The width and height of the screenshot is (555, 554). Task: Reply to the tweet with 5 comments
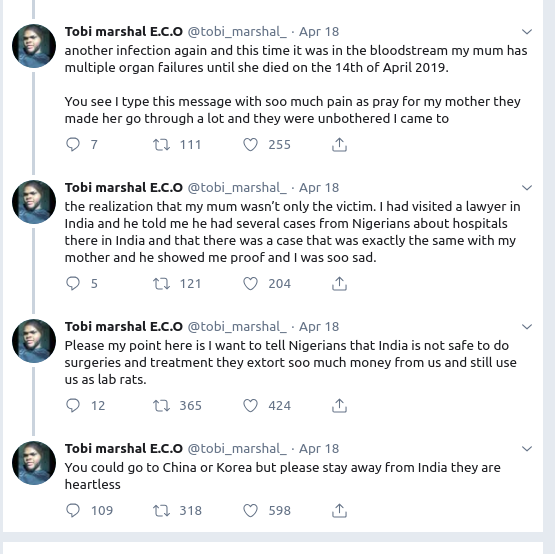pos(73,284)
